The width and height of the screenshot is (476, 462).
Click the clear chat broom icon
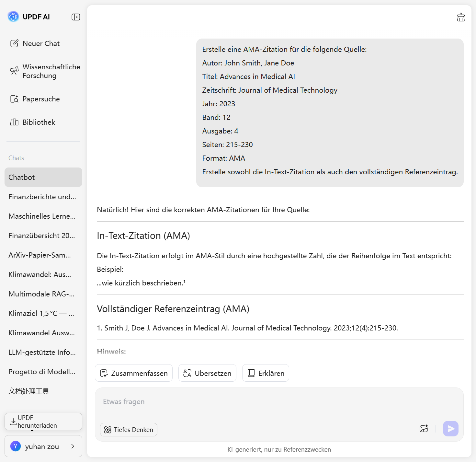(x=460, y=17)
